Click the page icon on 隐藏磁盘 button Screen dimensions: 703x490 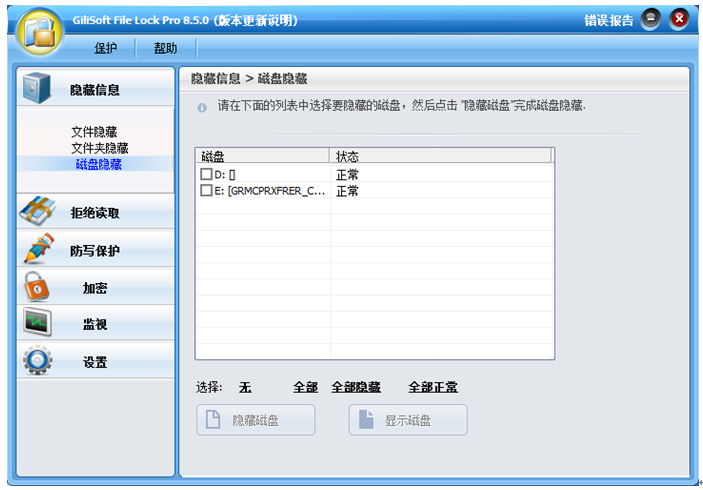213,420
